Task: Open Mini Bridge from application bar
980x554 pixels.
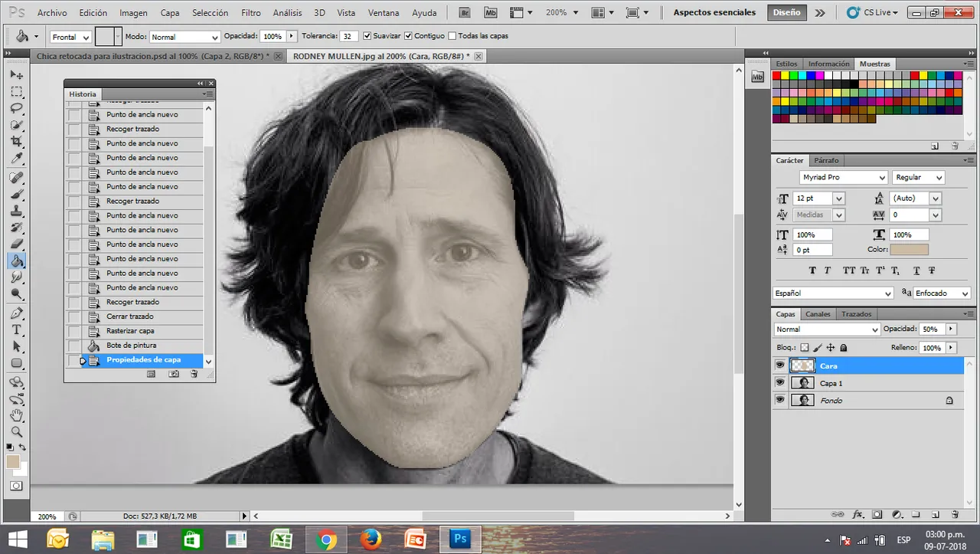Action: coord(491,12)
